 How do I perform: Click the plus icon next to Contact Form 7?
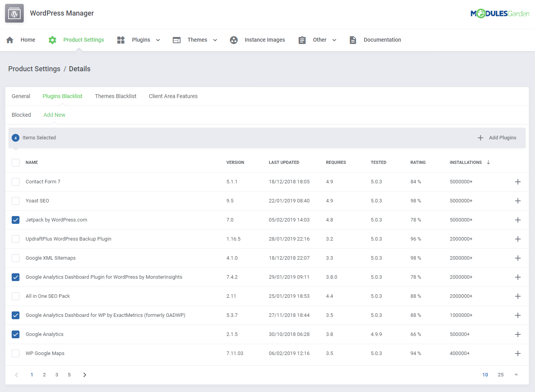point(517,181)
